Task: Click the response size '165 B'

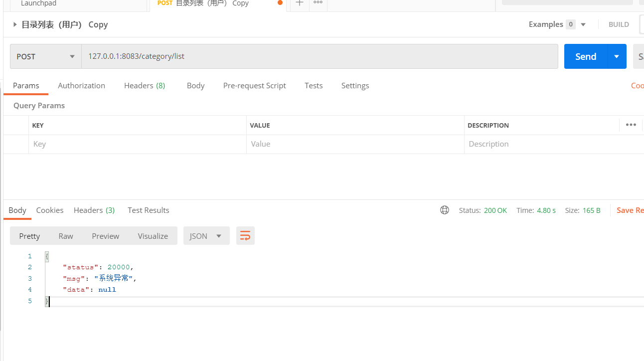Action: tap(592, 210)
